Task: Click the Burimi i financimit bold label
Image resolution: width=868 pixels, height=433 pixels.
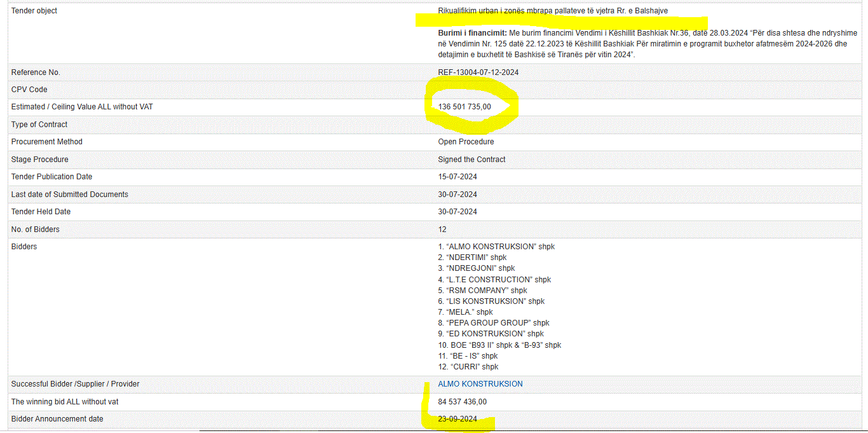Action: [473, 33]
